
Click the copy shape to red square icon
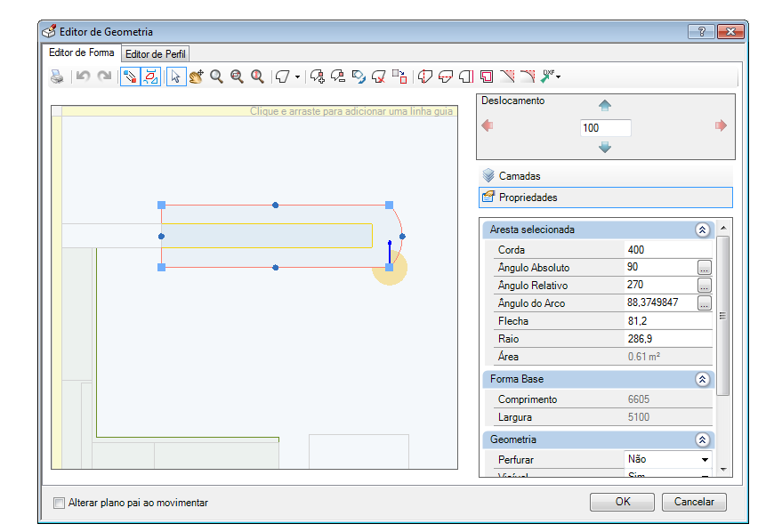coord(399,77)
